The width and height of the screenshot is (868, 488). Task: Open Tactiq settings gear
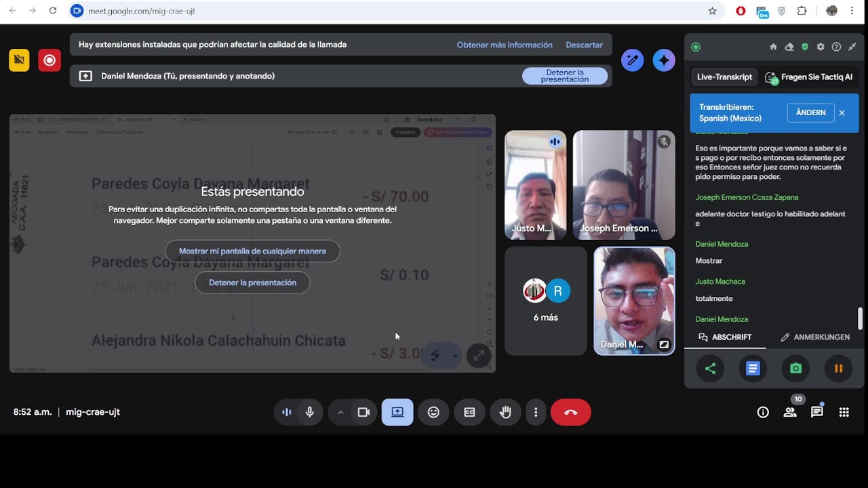click(821, 47)
